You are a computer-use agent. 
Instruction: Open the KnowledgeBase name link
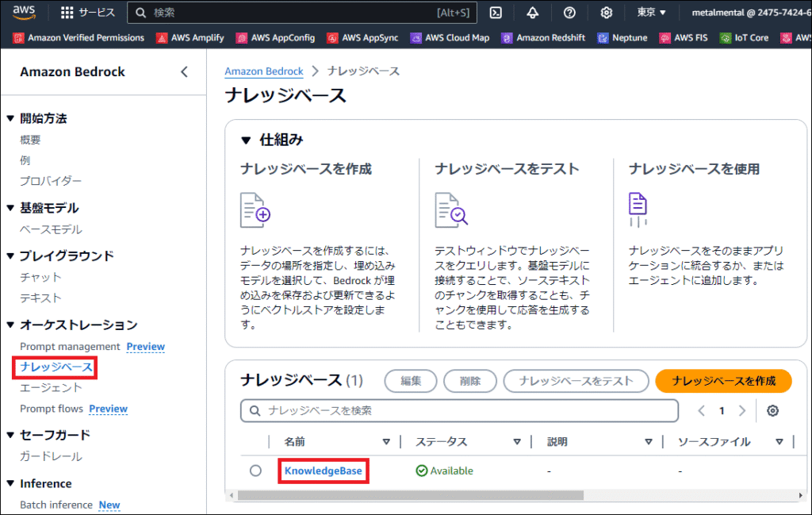coord(323,471)
